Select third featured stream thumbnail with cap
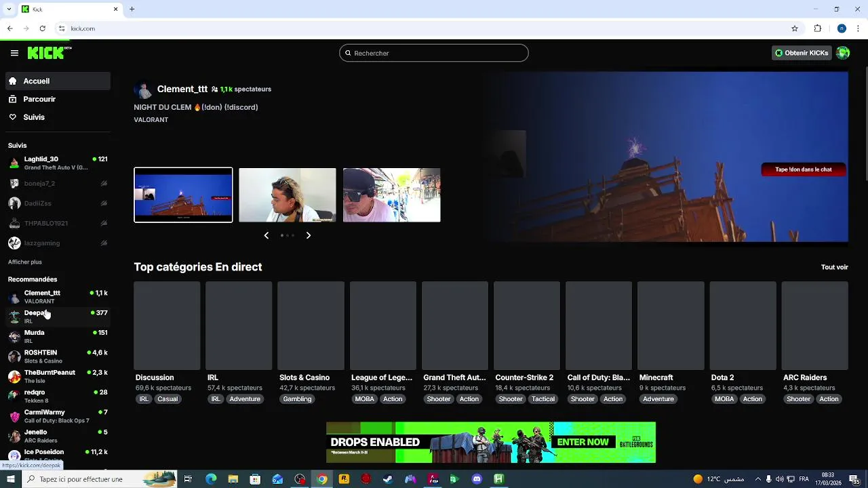The height and width of the screenshot is (488, 868). [x=392, y=195]
